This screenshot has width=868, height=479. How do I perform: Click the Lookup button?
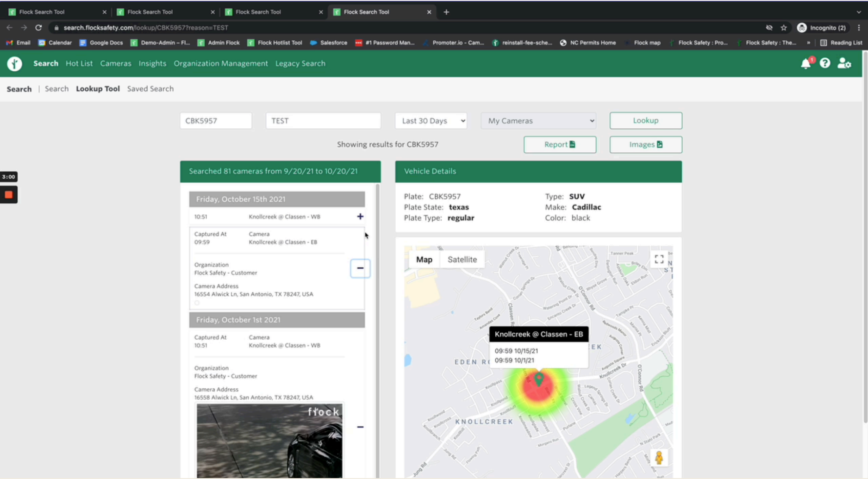(x=646, y=121)
